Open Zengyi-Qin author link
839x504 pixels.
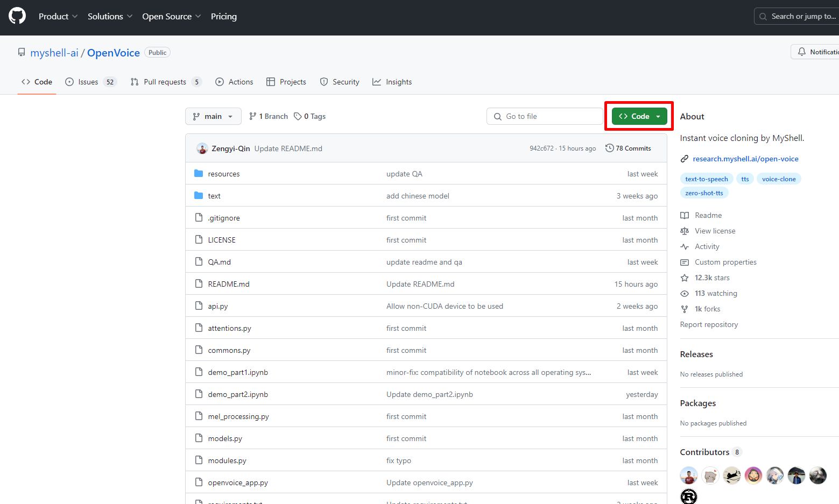click(231, 148)
